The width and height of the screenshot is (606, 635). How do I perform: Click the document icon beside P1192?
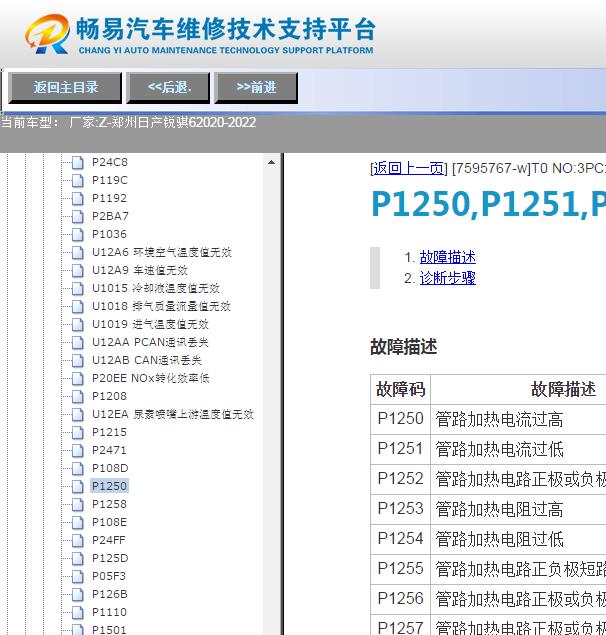(77, 198)
